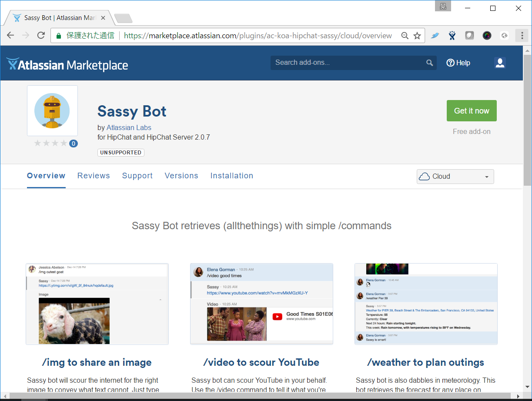
Task: Click the Chrome profile button labeled 晃
Action: tap(443, 6)
